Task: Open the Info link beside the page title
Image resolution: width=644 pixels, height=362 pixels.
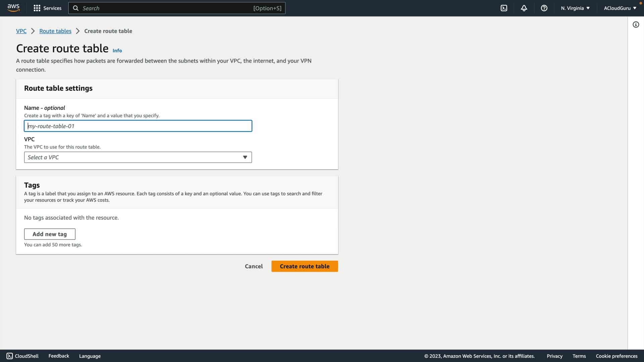Action: click(x=117, y=51)
